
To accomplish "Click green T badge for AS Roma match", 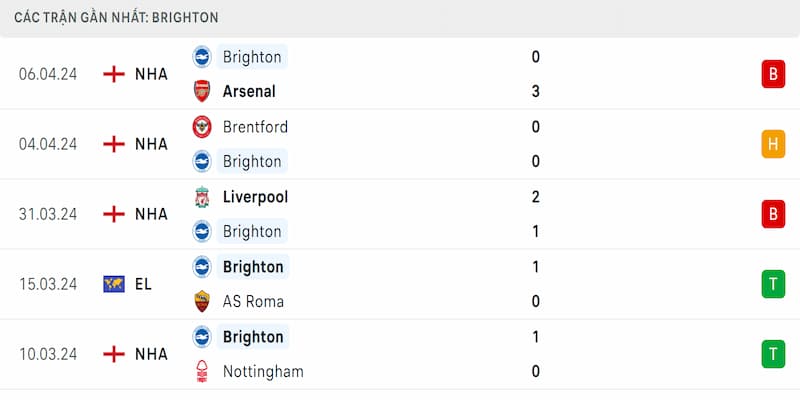I will click(x=773, y=284).
